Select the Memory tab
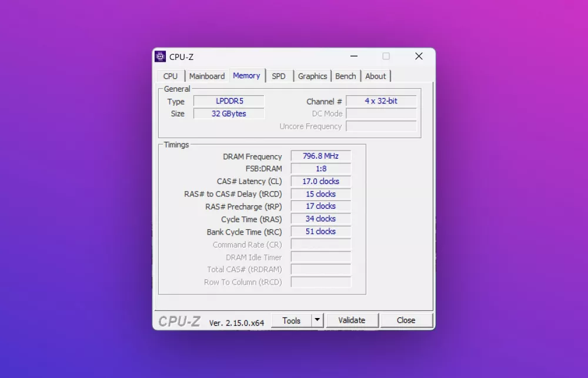The height and width of the screenshot is (378, 588). [x=246, y=75]
